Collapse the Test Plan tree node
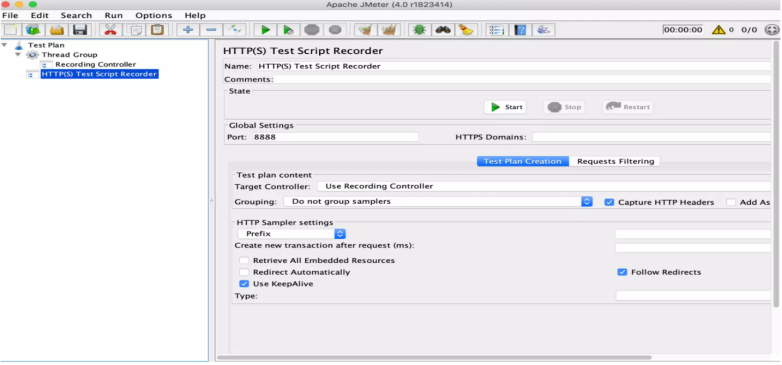 5,45
